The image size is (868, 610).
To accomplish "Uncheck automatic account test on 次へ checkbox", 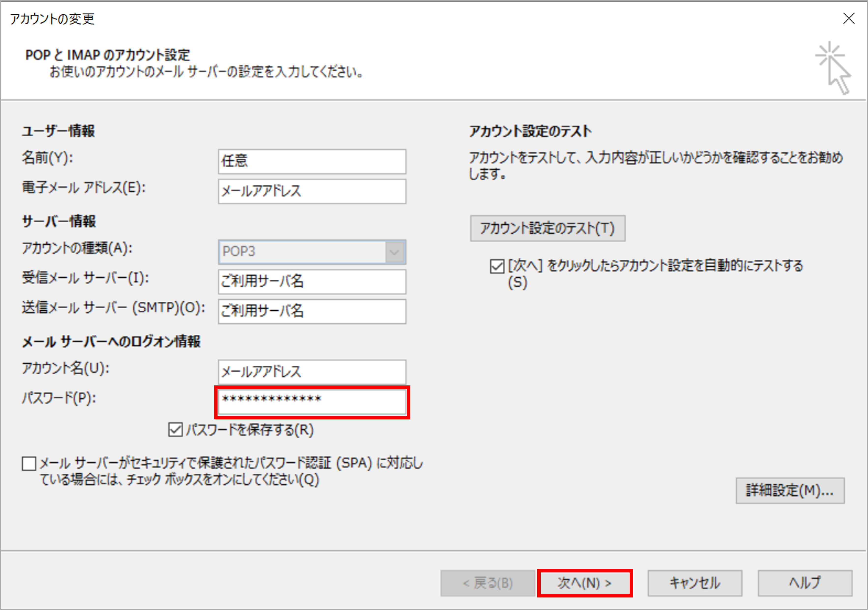I will pyautogui.click(x=497, y=266).
